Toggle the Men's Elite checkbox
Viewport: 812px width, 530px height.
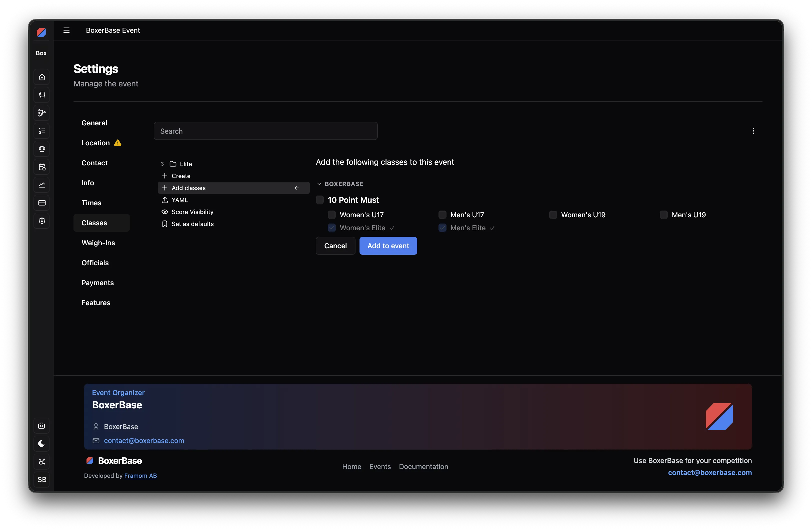tap(442, 228)
